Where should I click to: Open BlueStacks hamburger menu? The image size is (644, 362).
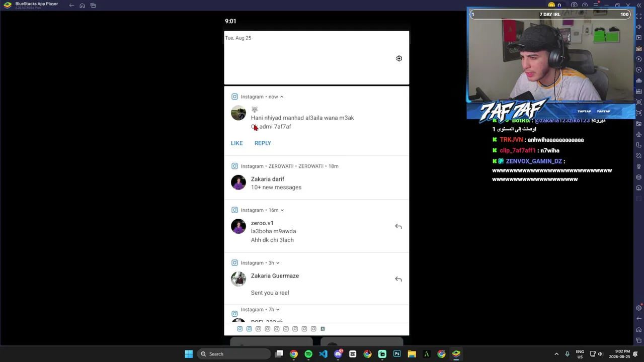click(x=596, y=6)
